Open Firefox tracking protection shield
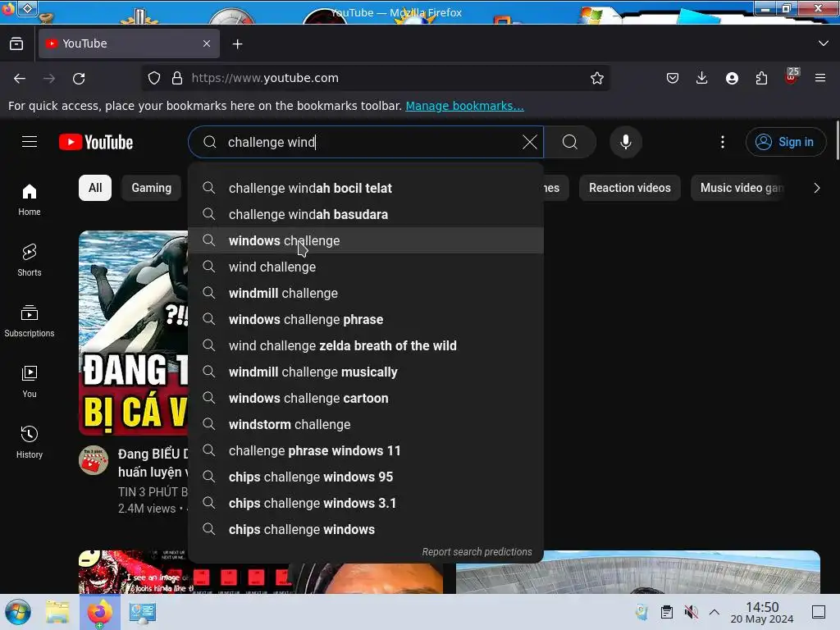This screenshot has height=630, width=840. coord(154,78)
